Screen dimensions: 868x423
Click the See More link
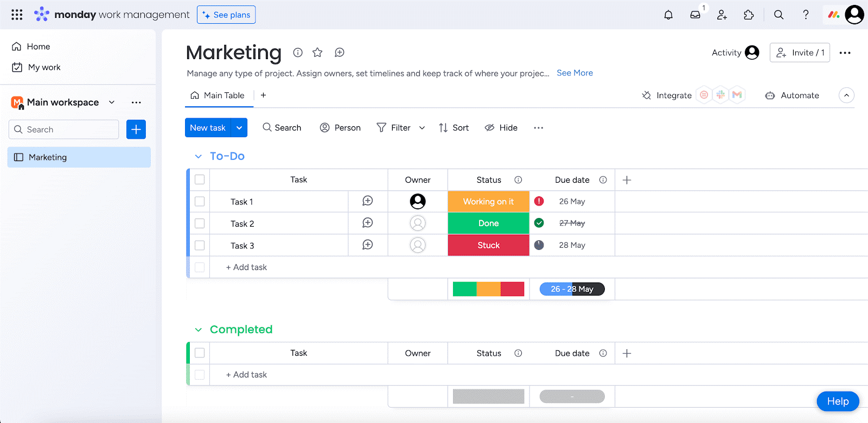pyautogui.click(x=575, y=73)
